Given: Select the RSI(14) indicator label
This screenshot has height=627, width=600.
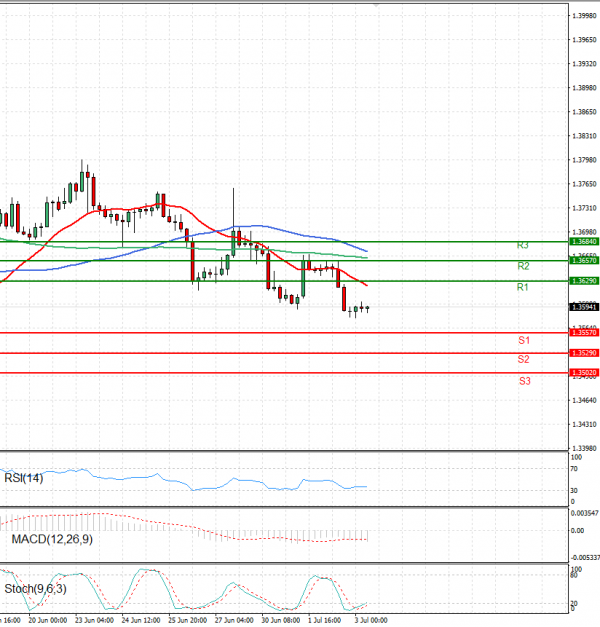Looking at the screenshot, I should 24,478.
